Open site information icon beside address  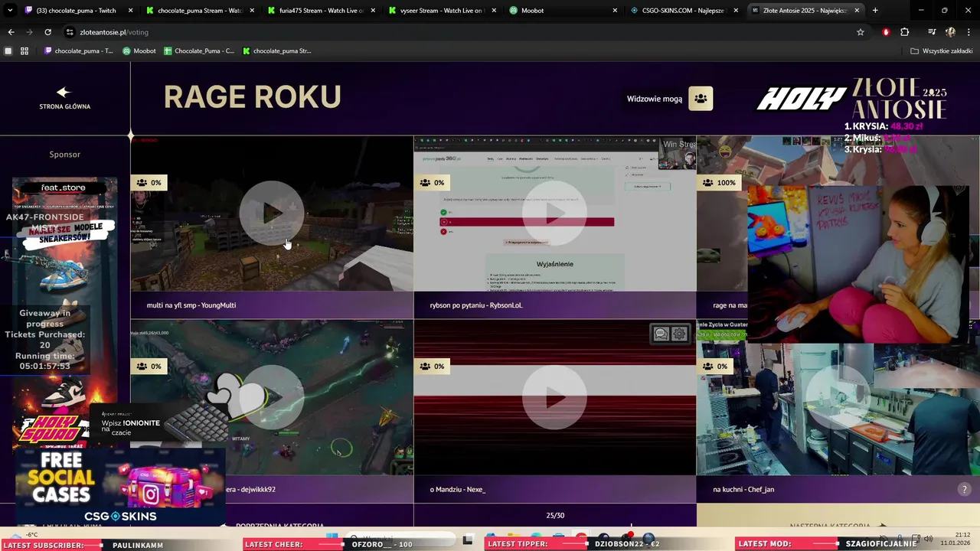(x=70, y=32)
